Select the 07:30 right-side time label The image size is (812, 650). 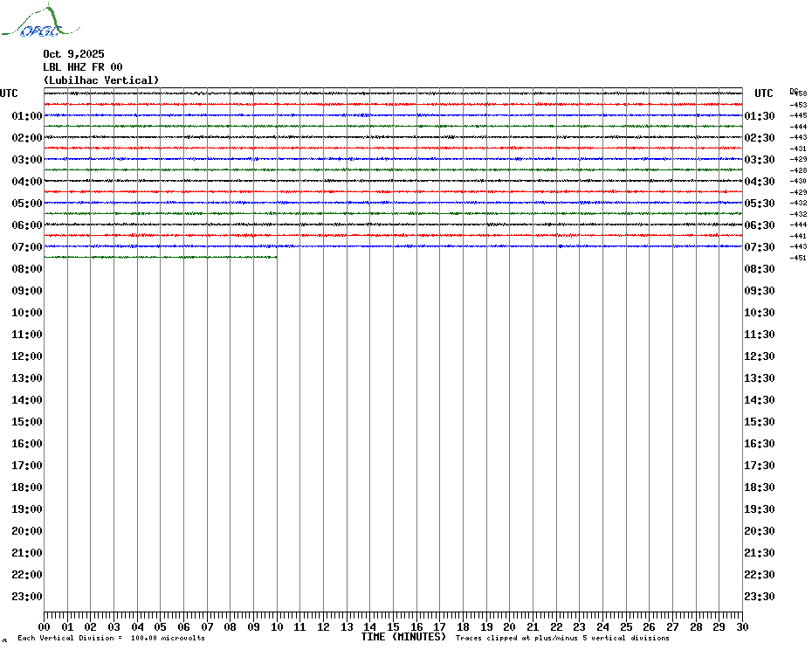760,246
